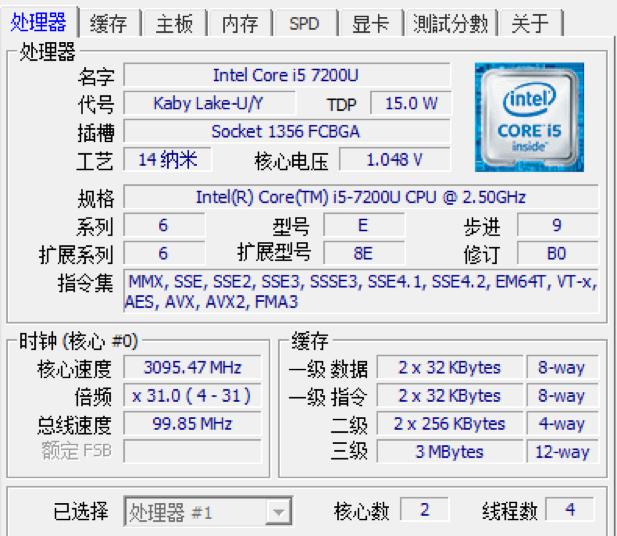Go to the SPD tab
This screenshot has height=536, width=617.
point(304,23)
